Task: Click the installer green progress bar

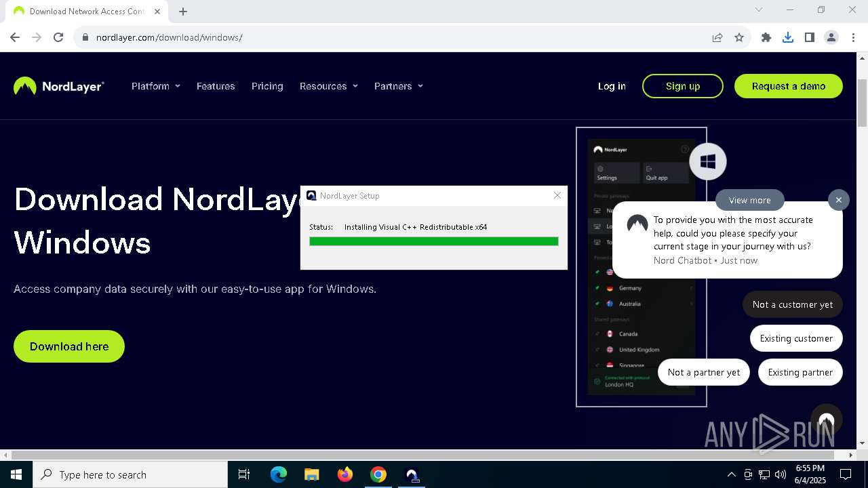Action: point(434,241)
